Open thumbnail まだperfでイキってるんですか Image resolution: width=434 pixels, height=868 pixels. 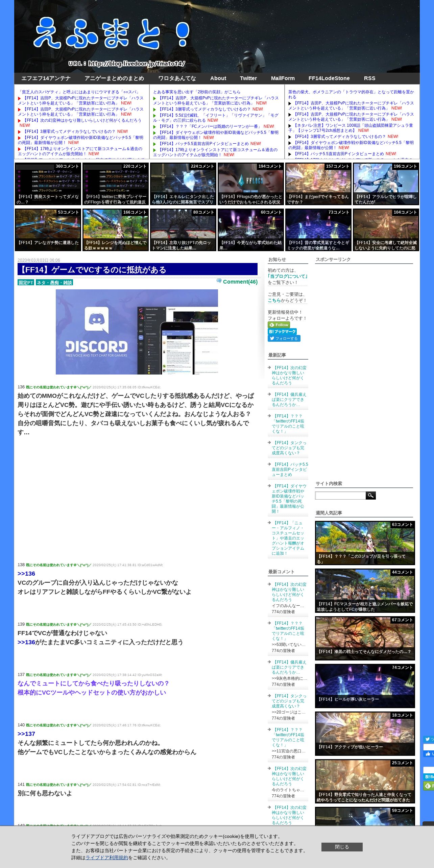coord(318,184)
